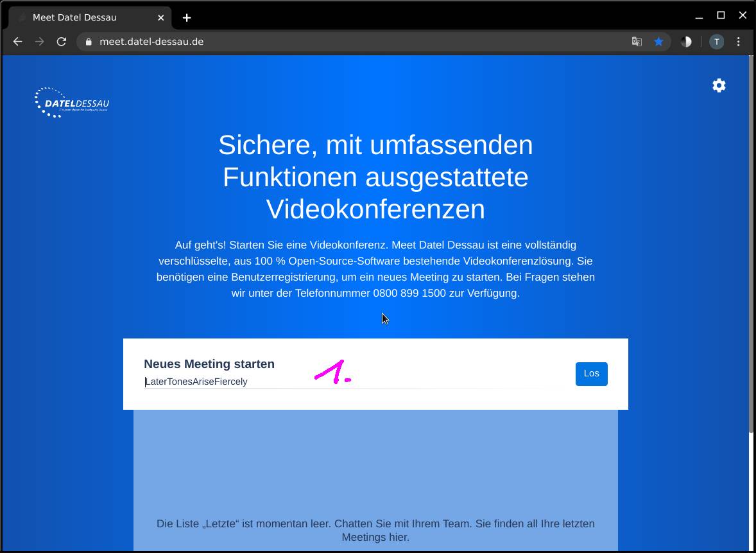The image size is (756, 553).
Task: Click the Datel Dessau logo
Action: (x=72, y=102)
